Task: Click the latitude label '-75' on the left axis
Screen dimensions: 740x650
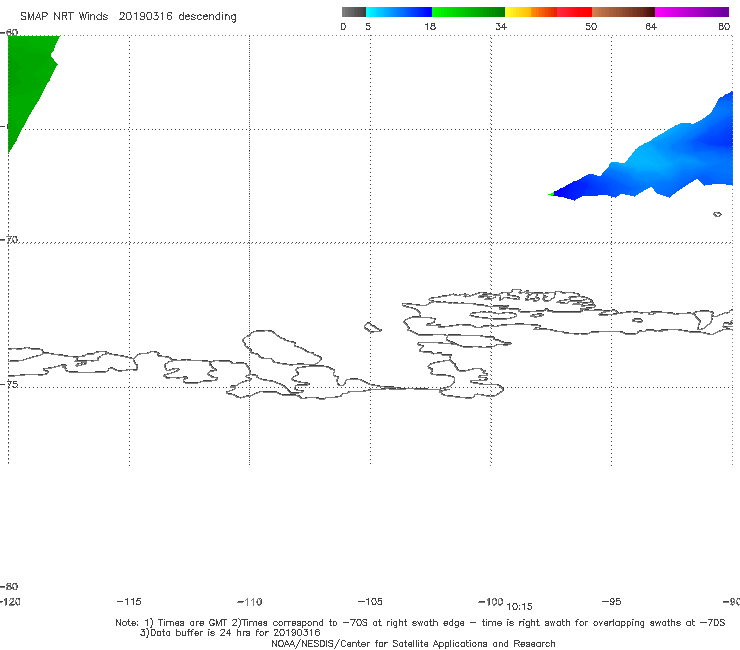Action: [x=9, y=384]
